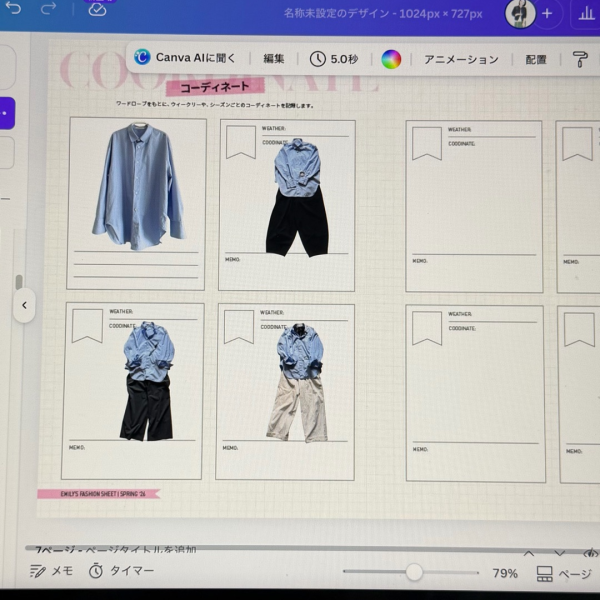This screenshot has height=600, width=600.
Task: Ask Canva AI button
Action: [x=185, y=58]
